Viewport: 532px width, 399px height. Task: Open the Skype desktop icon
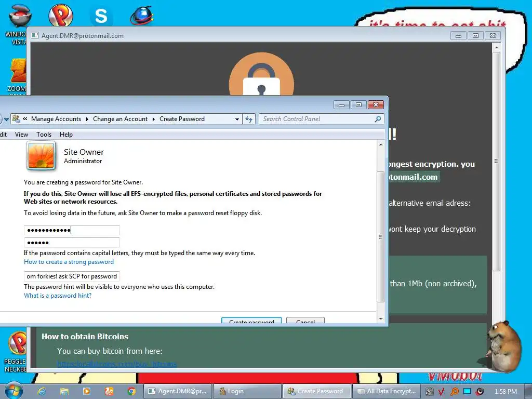101,16
